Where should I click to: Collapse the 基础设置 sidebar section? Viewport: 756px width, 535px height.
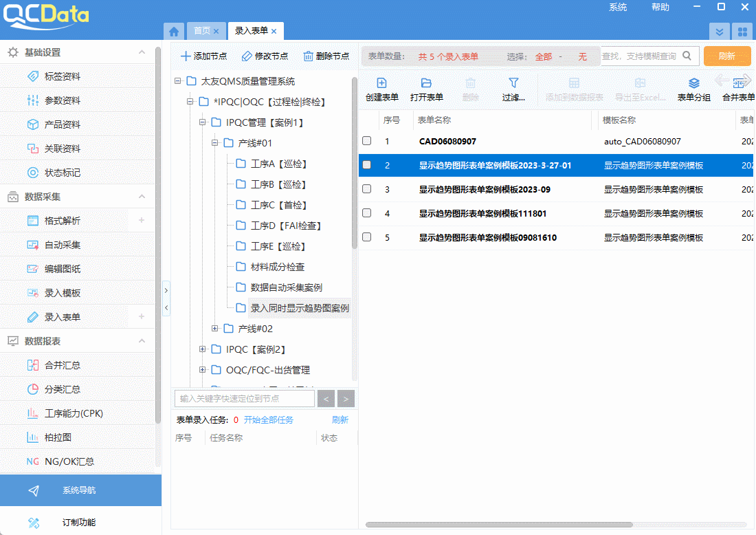[x=142, y=52]
